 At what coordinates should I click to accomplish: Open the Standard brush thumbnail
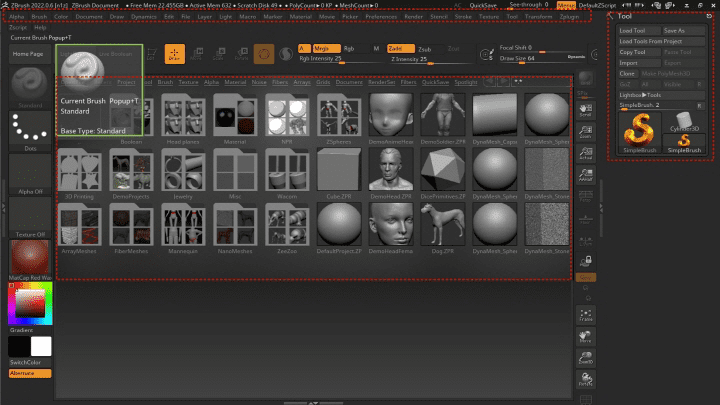pos(30,88)
